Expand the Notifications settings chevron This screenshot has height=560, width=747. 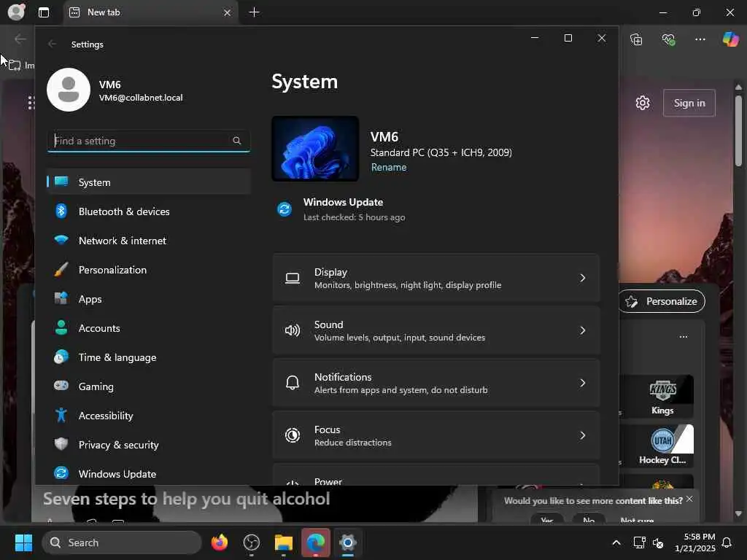pyautogui.click(x=582, y=383)
